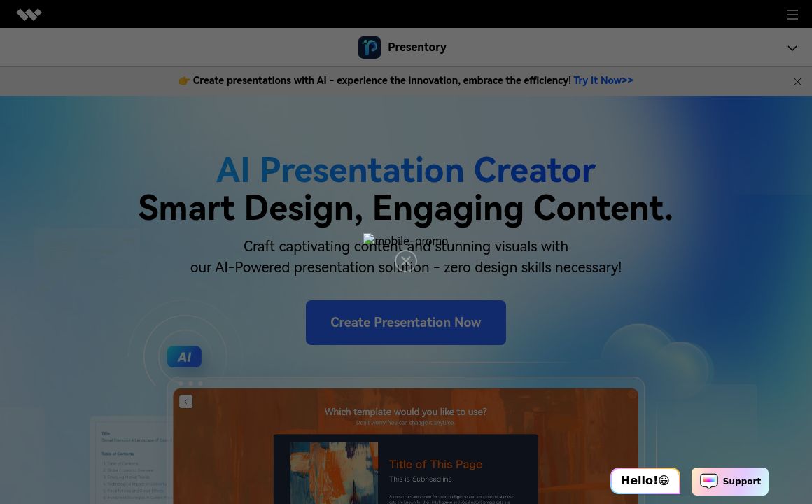Dismiss the AI presentations announcement banner
Image resolution: width=812 pixels, height=504 pixels.
pos(797,82)
